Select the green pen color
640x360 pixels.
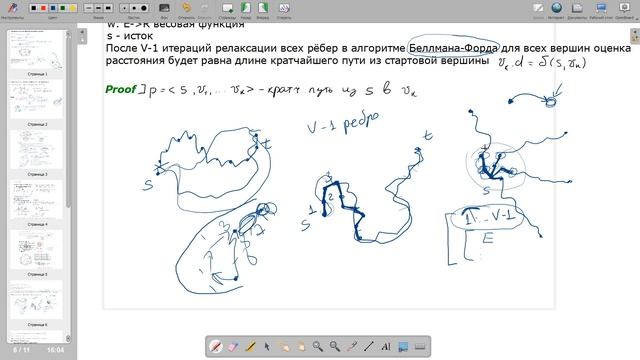(x=62, y=8)
